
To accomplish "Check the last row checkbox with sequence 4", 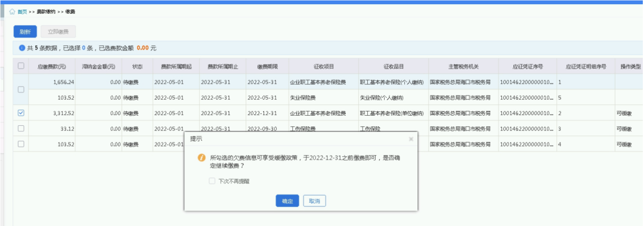I will (21, 144).
